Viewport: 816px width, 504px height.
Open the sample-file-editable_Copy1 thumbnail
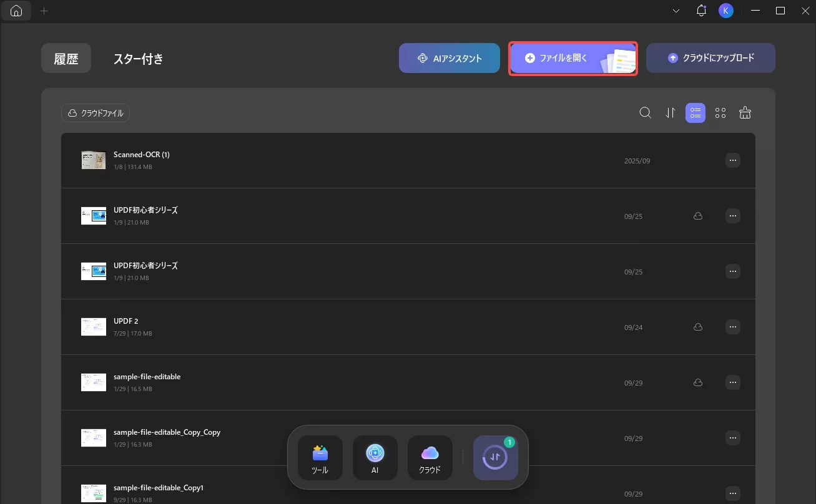(x=94, y=493)
